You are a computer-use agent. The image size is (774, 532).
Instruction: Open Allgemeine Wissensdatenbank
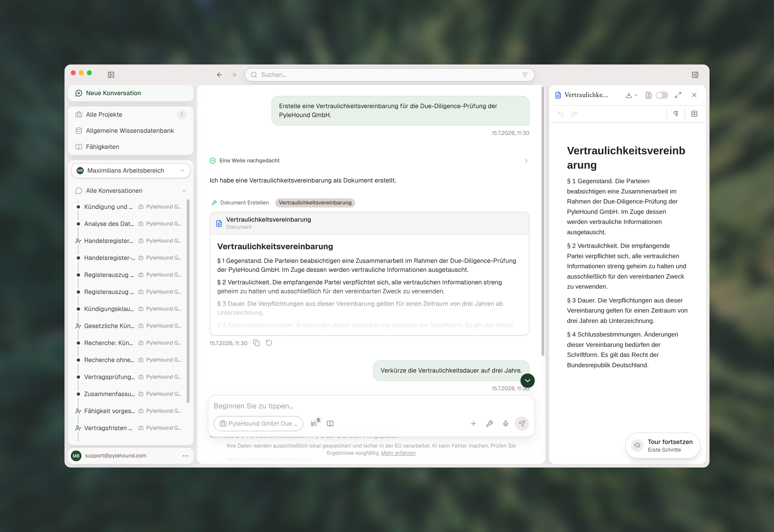coord(131,131)
